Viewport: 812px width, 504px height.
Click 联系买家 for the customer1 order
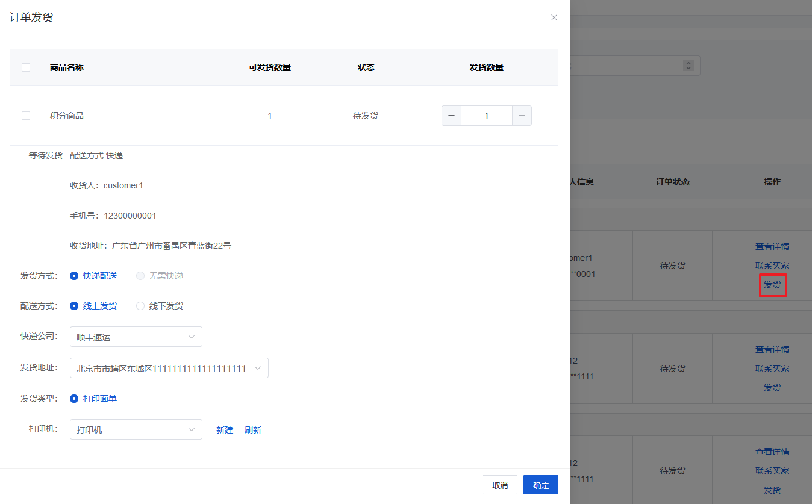(x=772, y=266)
